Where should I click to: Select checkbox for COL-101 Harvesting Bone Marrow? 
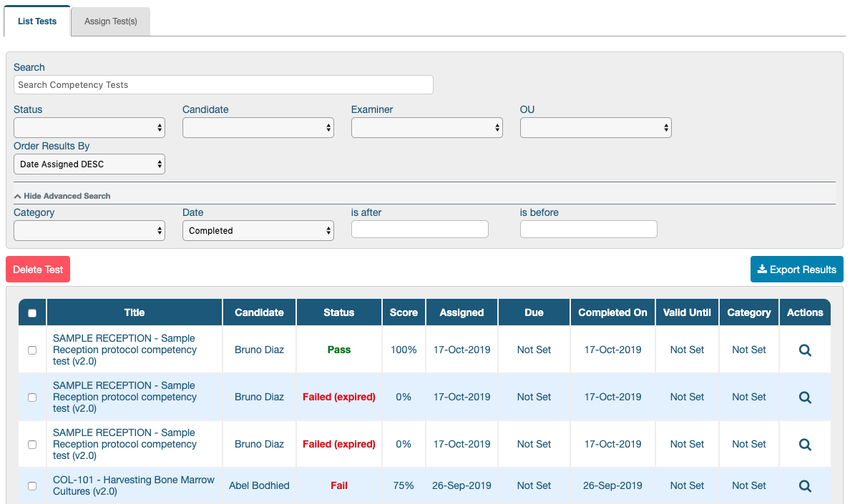32,486
